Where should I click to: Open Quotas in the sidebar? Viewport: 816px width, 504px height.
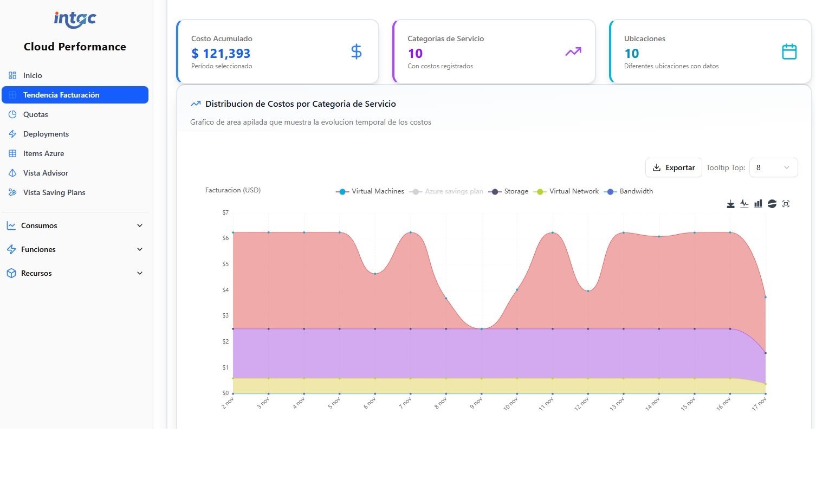pos(36,114)
